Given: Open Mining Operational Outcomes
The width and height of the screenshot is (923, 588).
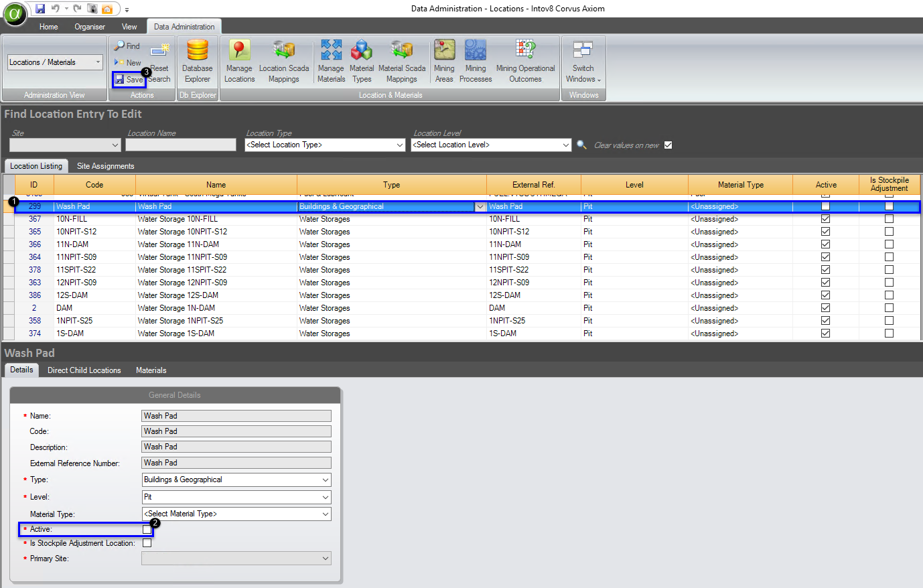Looking at the screenshot, I should (525, 61).
